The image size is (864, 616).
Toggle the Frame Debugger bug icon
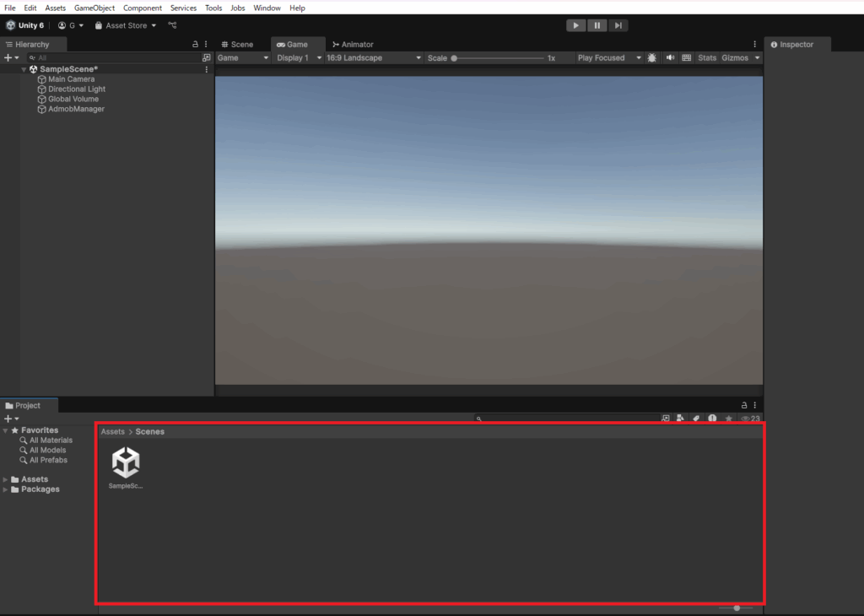coord(652,58)
